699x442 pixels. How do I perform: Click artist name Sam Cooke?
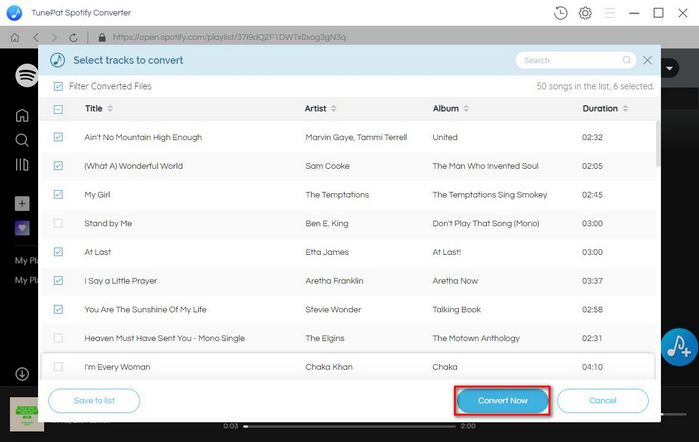click(x=327, y=166)
